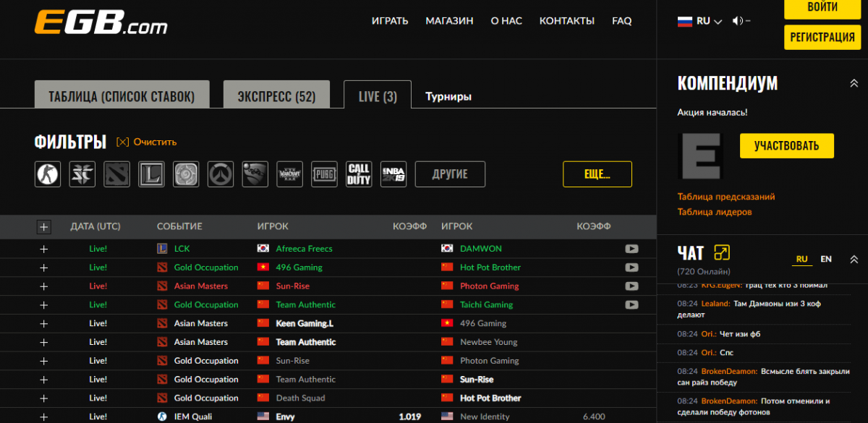868x423 pixels.
Task: Filter by League of Legends icon
Action: click(152, 174)
